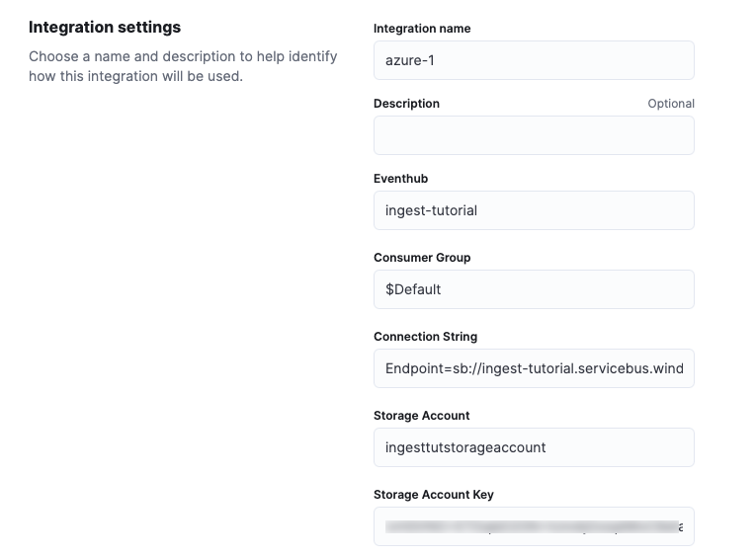This screenshot has height=556, width=756.
Task: Select the blurred Storage Account Key field
Action: tap(534, 526)
